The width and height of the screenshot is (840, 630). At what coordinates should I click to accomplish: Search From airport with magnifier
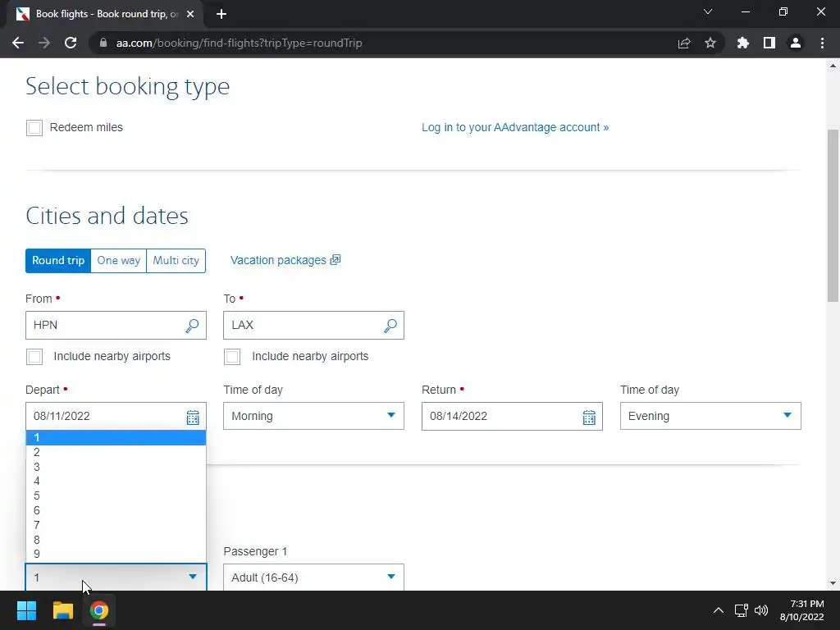coord(192,325)
